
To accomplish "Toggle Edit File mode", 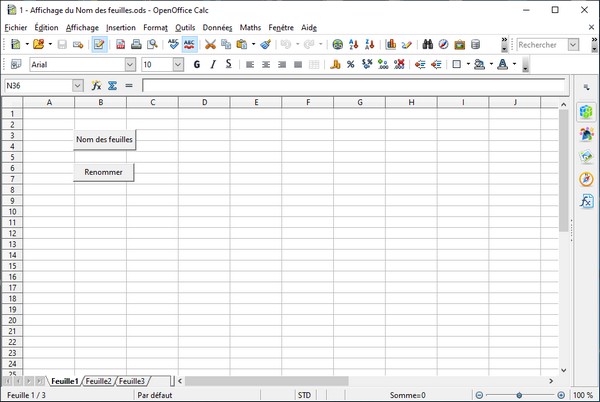I will (100, 45).
